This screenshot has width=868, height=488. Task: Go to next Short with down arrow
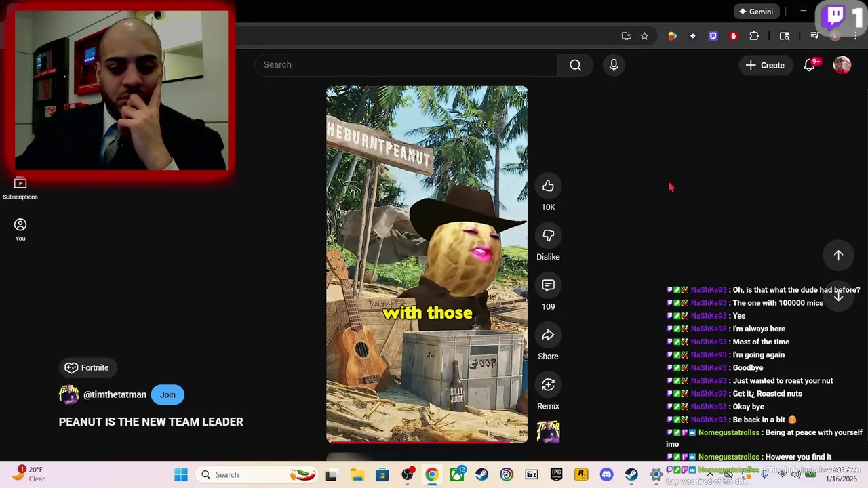click(x=838, y=296)
